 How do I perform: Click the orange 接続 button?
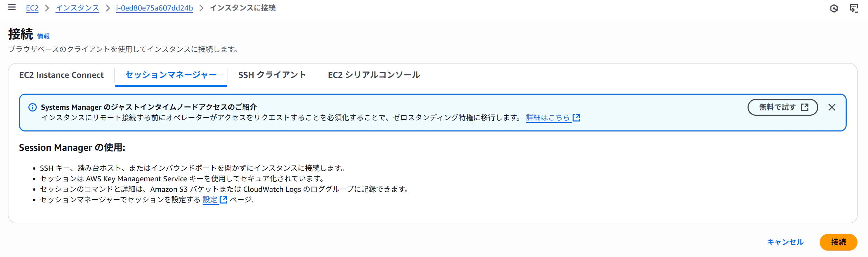(x=838, y=242)
